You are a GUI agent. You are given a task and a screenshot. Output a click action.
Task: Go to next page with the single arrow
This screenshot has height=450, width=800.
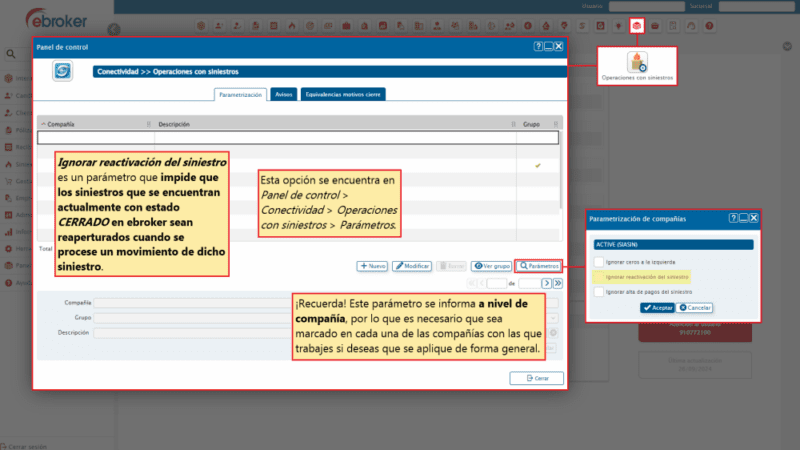(546, 283)
